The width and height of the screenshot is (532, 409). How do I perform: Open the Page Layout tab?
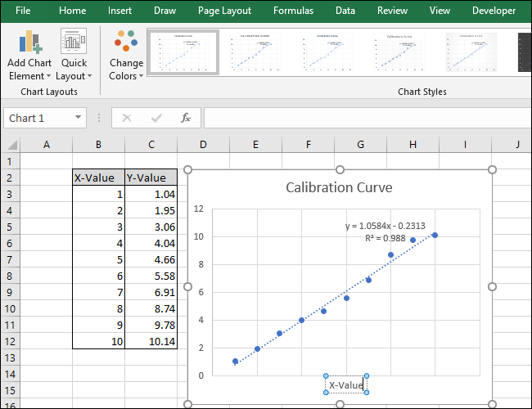[x=223, y=11]
